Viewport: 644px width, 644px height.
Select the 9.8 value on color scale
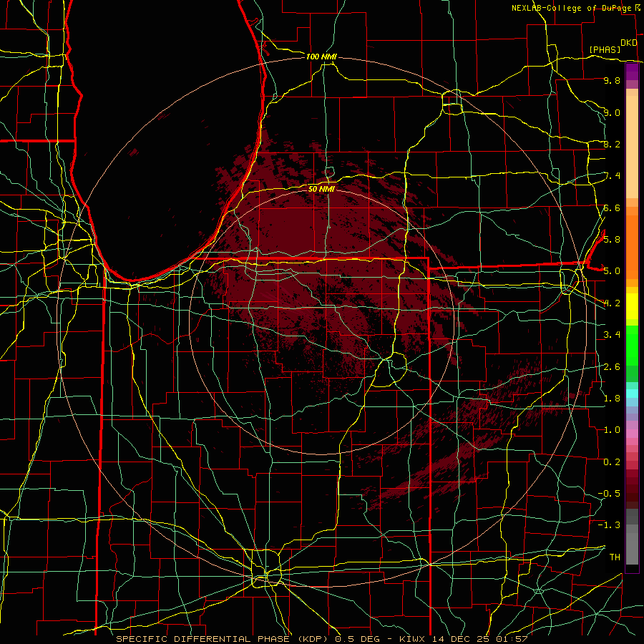click(x=612, y=80)
